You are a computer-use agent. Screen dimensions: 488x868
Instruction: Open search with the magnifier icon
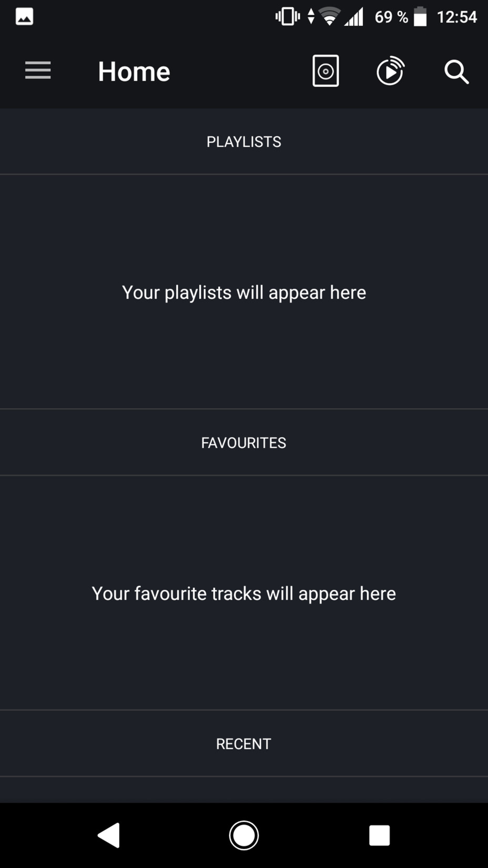coord(456,72)
